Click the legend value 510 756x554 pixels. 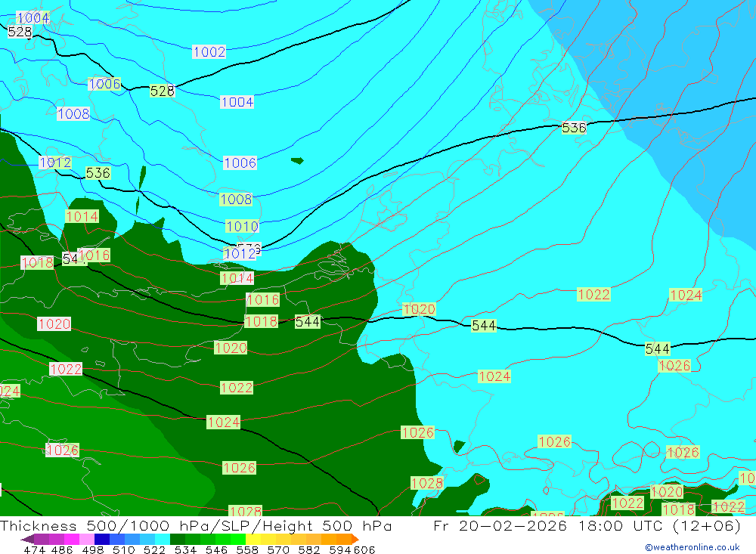click(123, 549)
